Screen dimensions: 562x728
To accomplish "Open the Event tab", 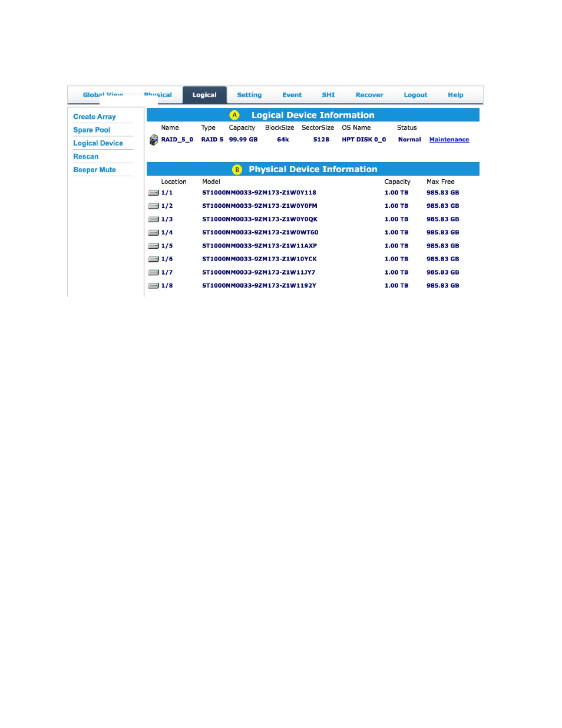I will pyautogui.click(x=292, y=95).
